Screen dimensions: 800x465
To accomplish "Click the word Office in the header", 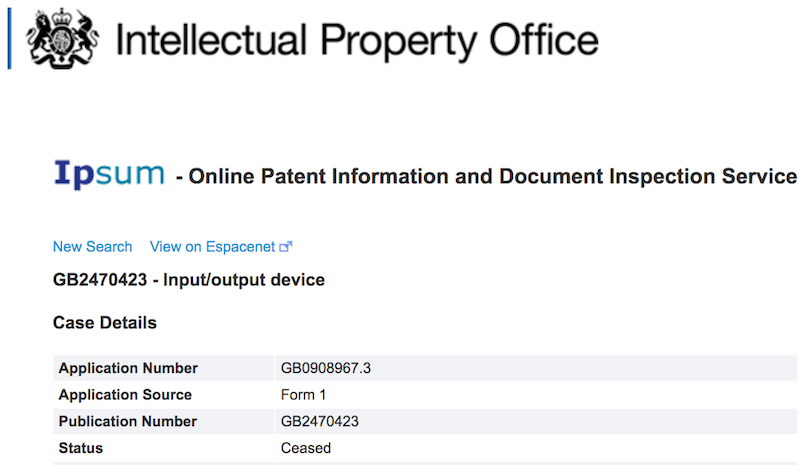I will tap(544, 39).
